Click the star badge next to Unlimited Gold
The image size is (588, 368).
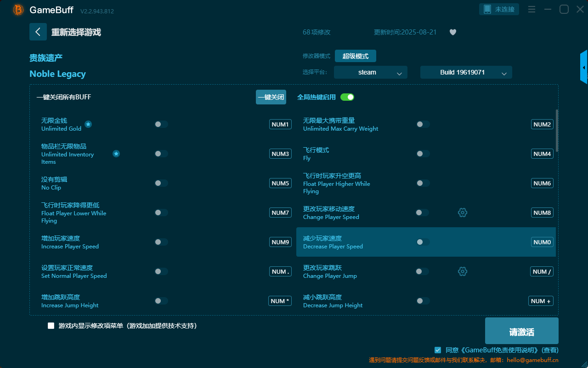click(x=88, y=124)
